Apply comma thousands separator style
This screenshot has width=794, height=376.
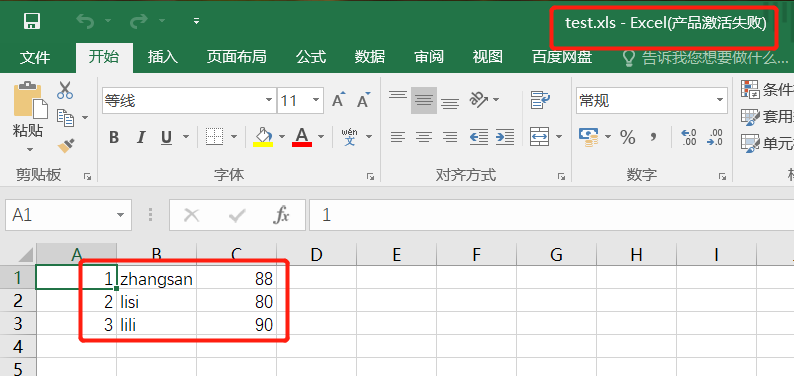[653, 137]
